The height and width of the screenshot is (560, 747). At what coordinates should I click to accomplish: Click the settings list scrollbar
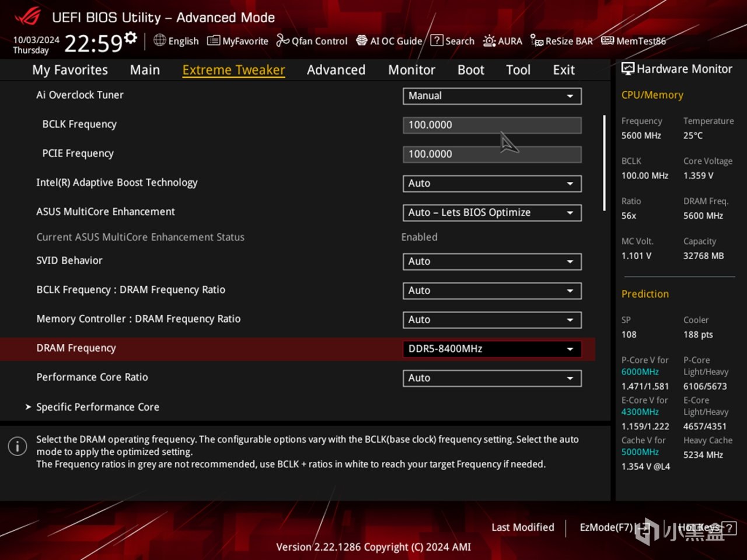(x=604, y=163)
